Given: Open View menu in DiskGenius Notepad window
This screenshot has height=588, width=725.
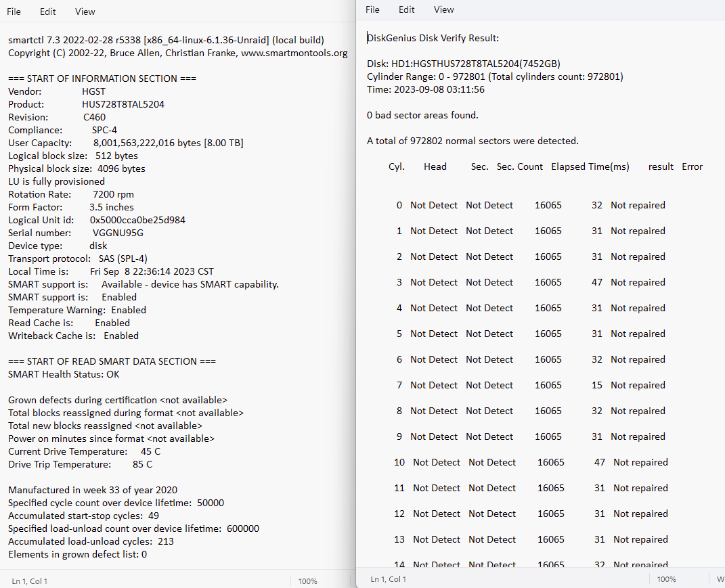Looking at the screenshot, I should [x=444, y=9].
